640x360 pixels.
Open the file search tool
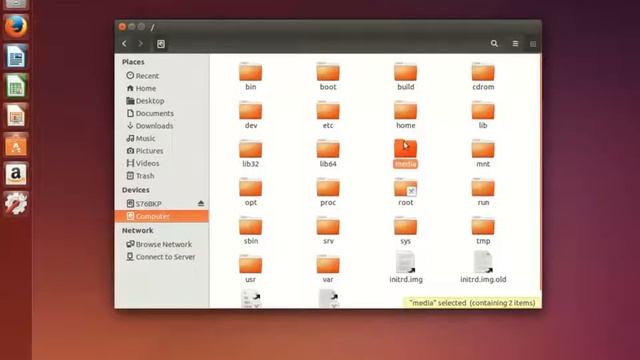pos(494,43)
